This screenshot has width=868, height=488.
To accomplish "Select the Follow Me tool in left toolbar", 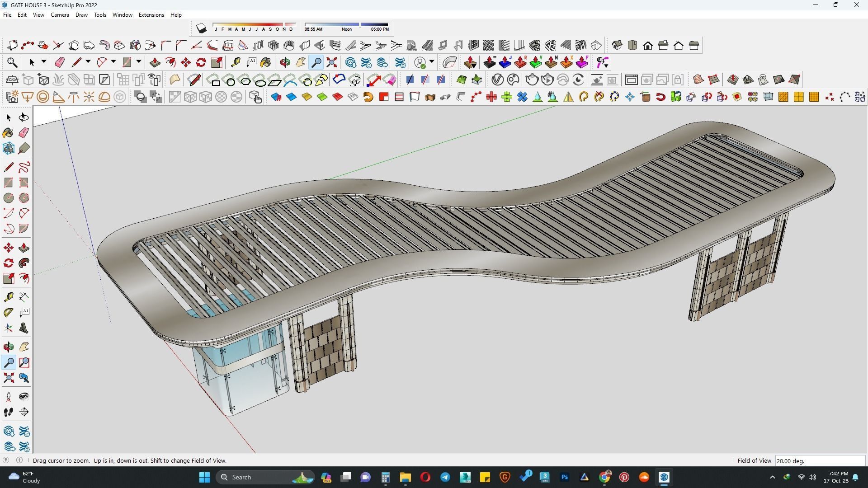I will point(24,263).
